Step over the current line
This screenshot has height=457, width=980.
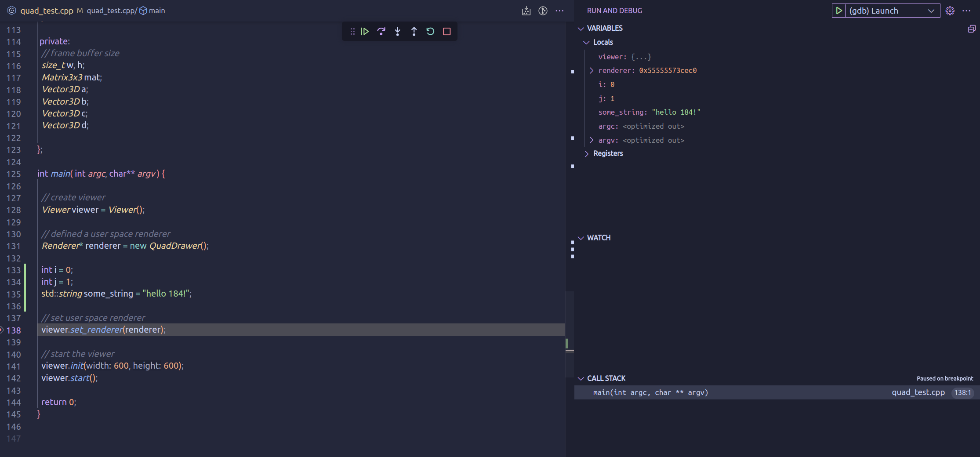click(x=381, y=31)
